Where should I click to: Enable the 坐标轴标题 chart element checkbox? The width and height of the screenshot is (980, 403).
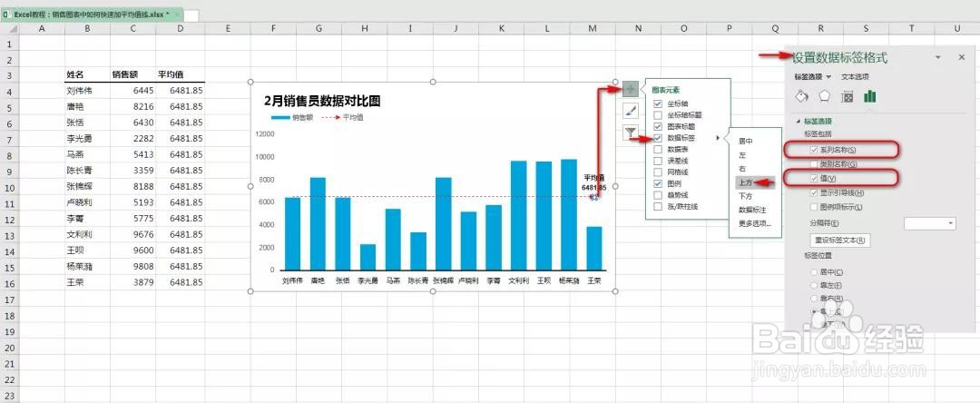coord(658,115)
